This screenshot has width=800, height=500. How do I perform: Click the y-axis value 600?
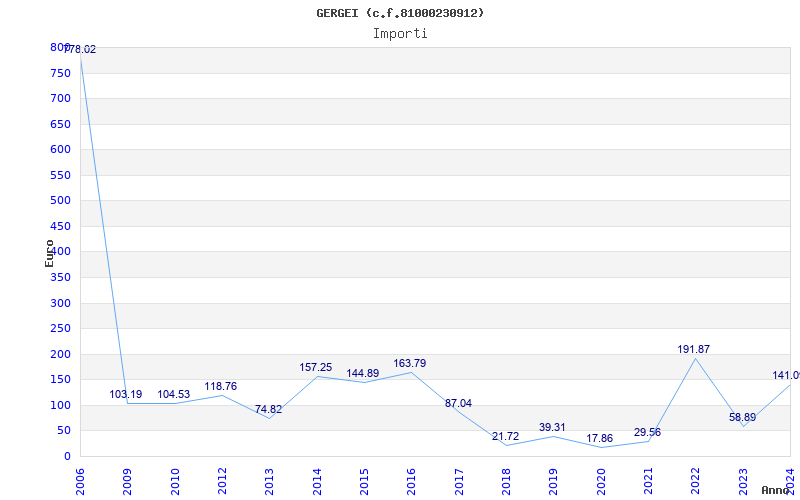(x=60, y=149)
